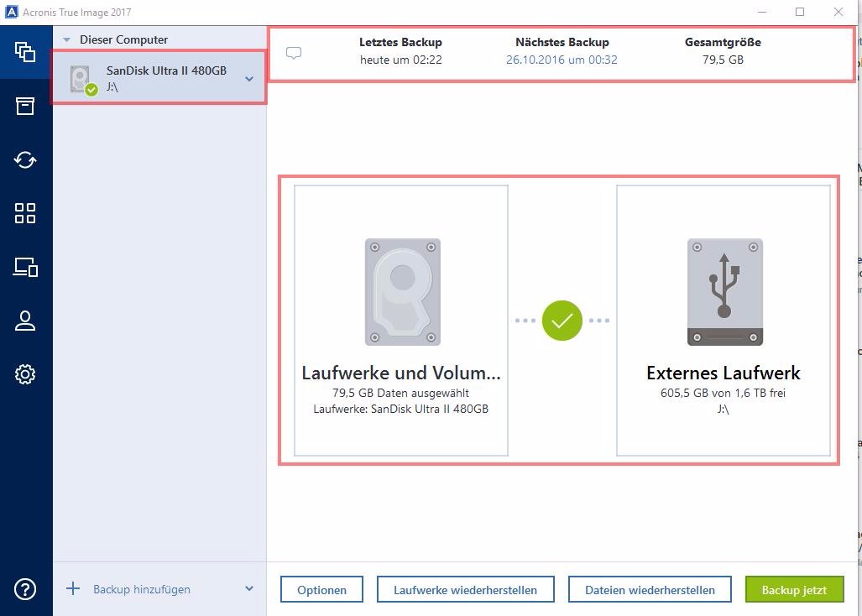Open the Settings gear icon
Image resolution: width=862 pixels, height=616 pixels.
[25, 374]
